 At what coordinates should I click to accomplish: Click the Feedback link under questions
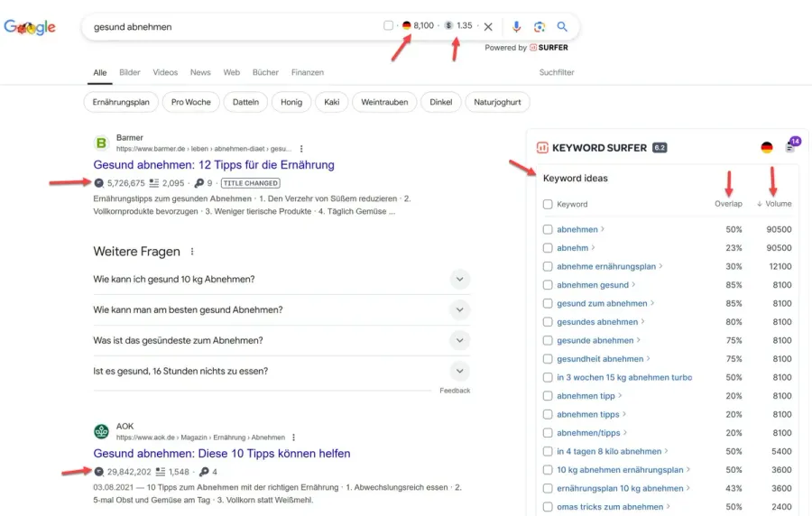coord(455,391)
